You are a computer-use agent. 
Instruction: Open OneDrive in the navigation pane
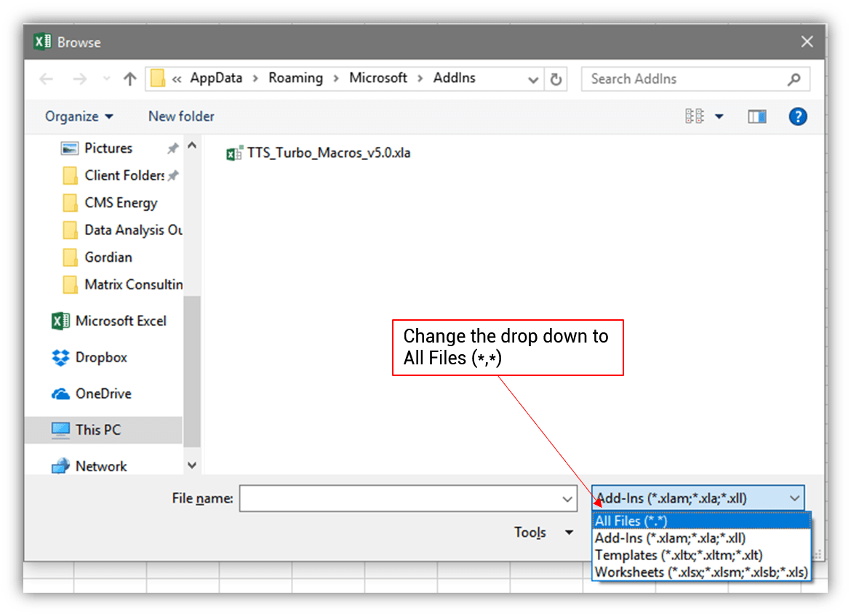[103, 393]
